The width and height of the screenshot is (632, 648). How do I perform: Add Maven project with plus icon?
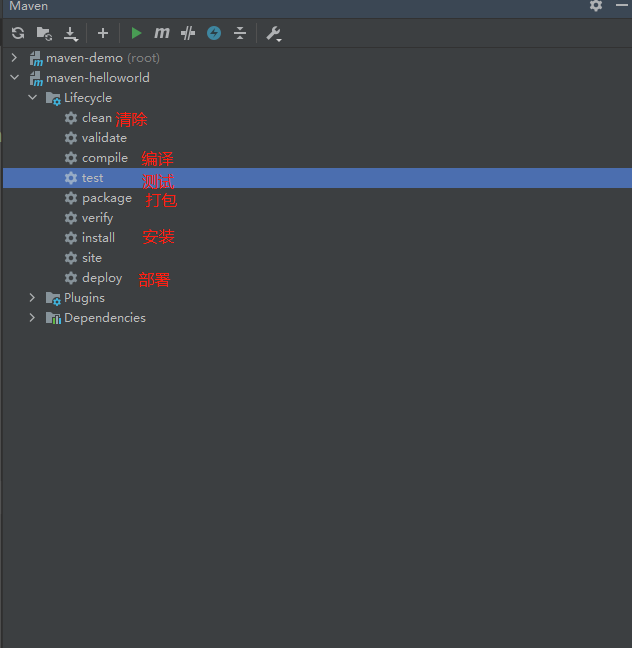tap(103, 33)
